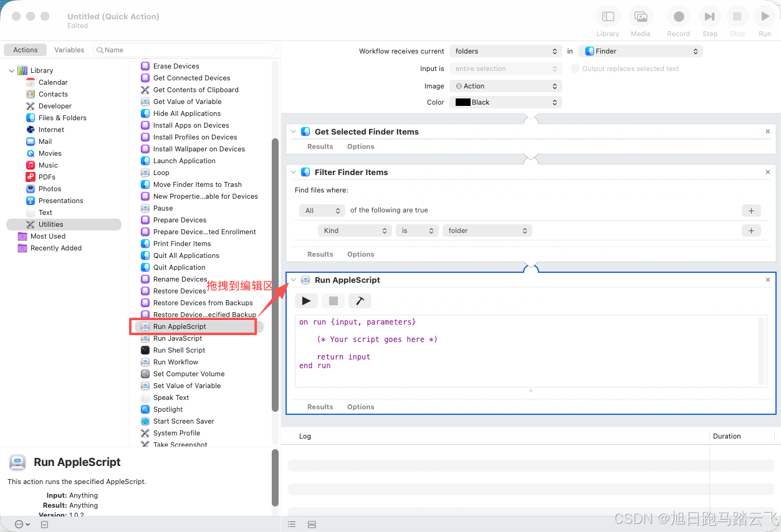Screen dimensions: 781x532
Task: Select the Get Contents of Clipboard action
Action: pos(196,90)
